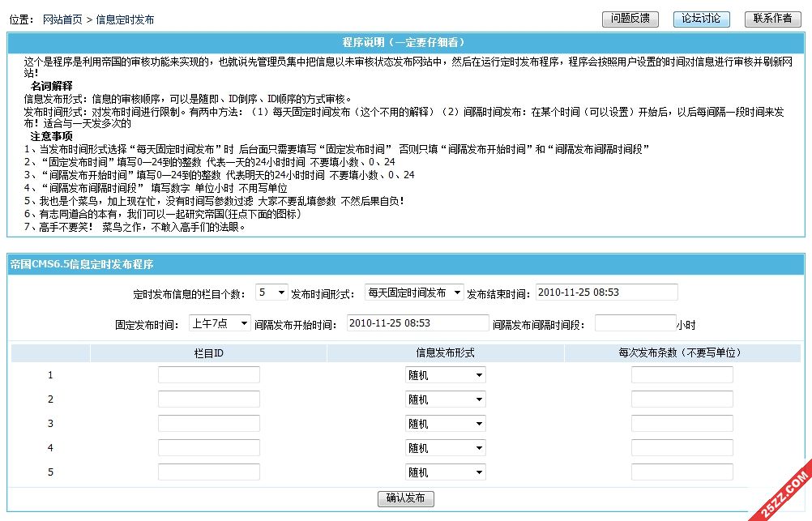Open the 固定发布时间 dropdown 上午7点
The height and width of the screenshot is (521, 812).
220,323
